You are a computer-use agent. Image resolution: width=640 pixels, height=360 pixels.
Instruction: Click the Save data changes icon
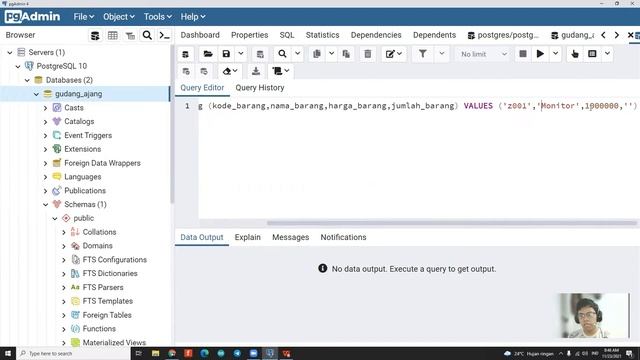(260, 54)
